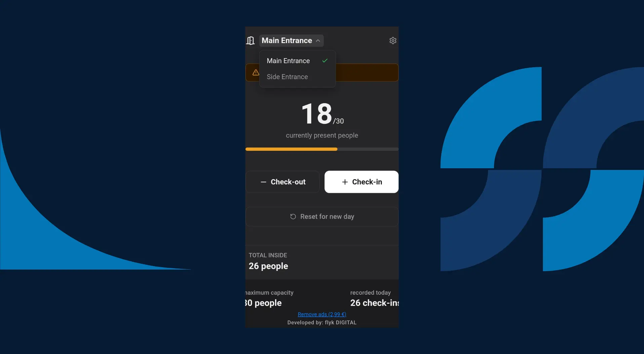Open the Remove ads (2,99 €) link

[322, 314]
